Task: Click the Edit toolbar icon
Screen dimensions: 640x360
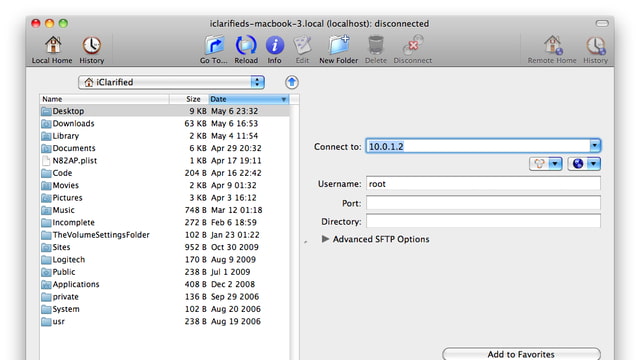Action: (x=302, y=50)
